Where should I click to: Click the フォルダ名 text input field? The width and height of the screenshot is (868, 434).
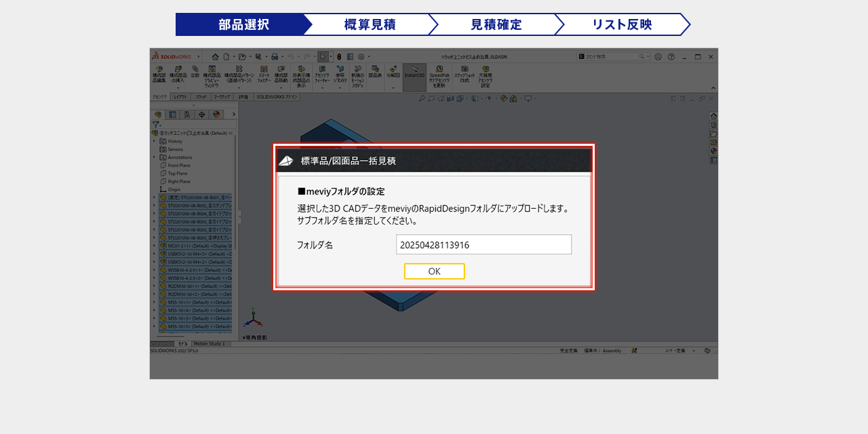tap(484, 245)
